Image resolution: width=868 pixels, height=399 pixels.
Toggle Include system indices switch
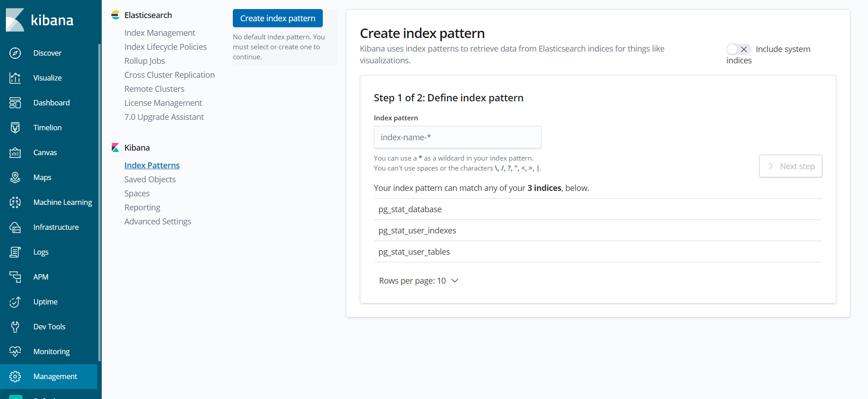739,49
